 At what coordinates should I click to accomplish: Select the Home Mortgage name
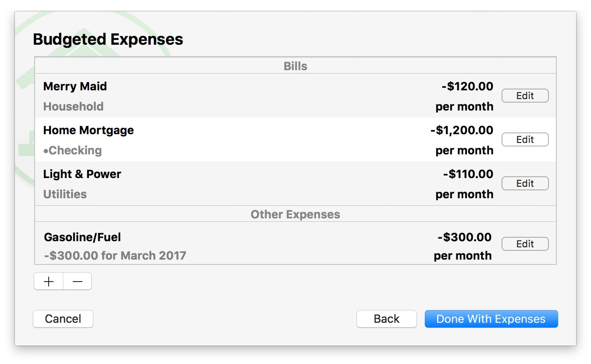[x=89, y=130]
